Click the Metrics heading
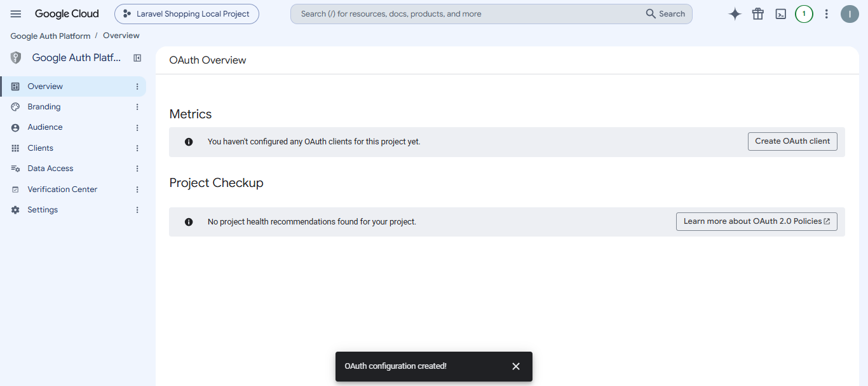 click(191, 114)
